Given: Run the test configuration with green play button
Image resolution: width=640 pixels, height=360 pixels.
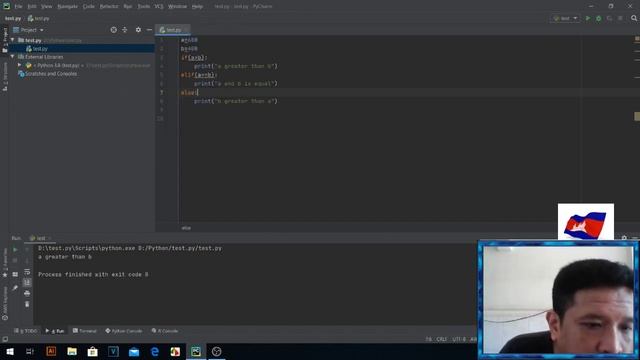Looking at the screenshot, I should point(588,18).
